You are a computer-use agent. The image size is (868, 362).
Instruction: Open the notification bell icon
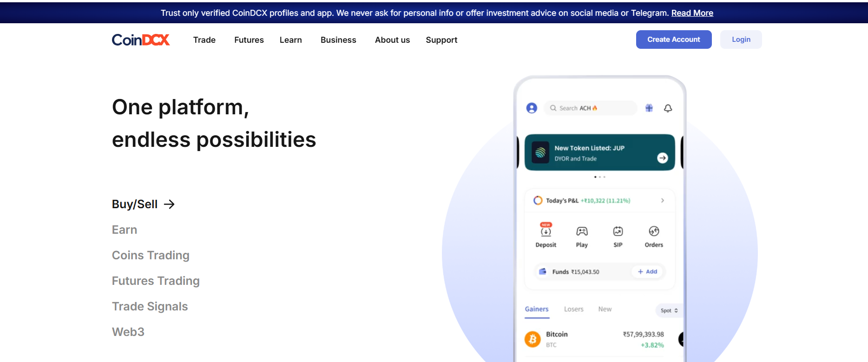coord(668,108)
